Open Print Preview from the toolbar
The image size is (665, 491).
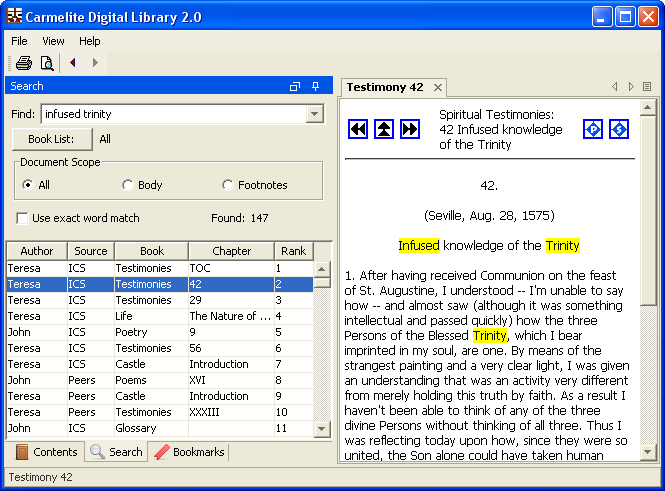46,63
